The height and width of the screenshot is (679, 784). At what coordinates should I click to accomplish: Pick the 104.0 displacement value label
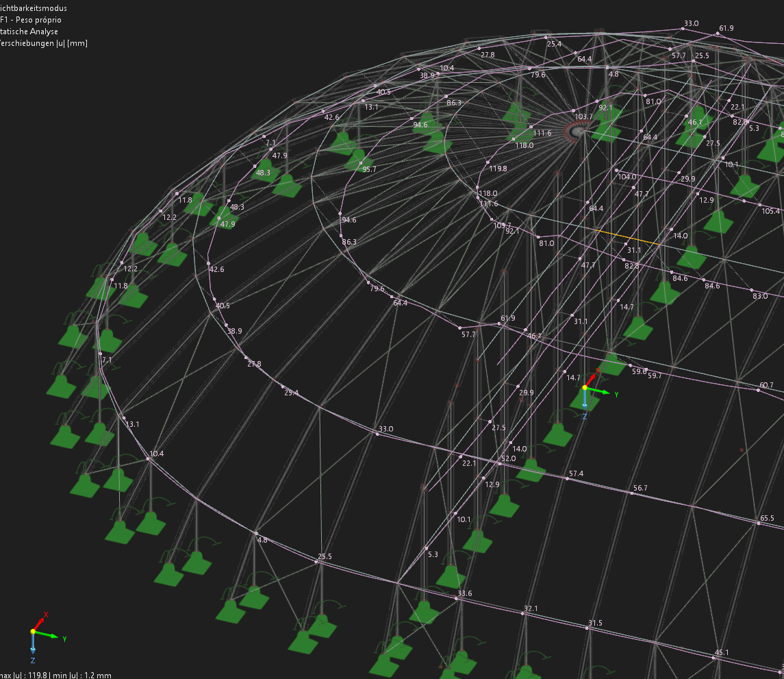(627, 177)
